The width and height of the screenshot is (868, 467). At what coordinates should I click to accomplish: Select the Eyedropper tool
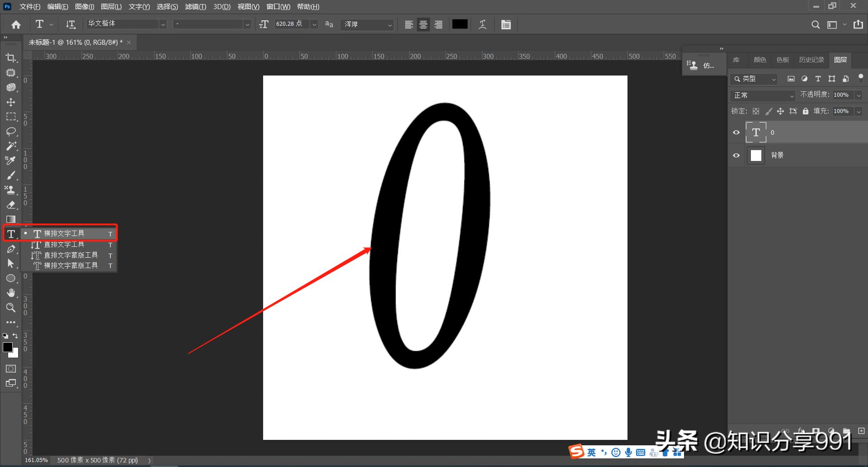[11, 160]
